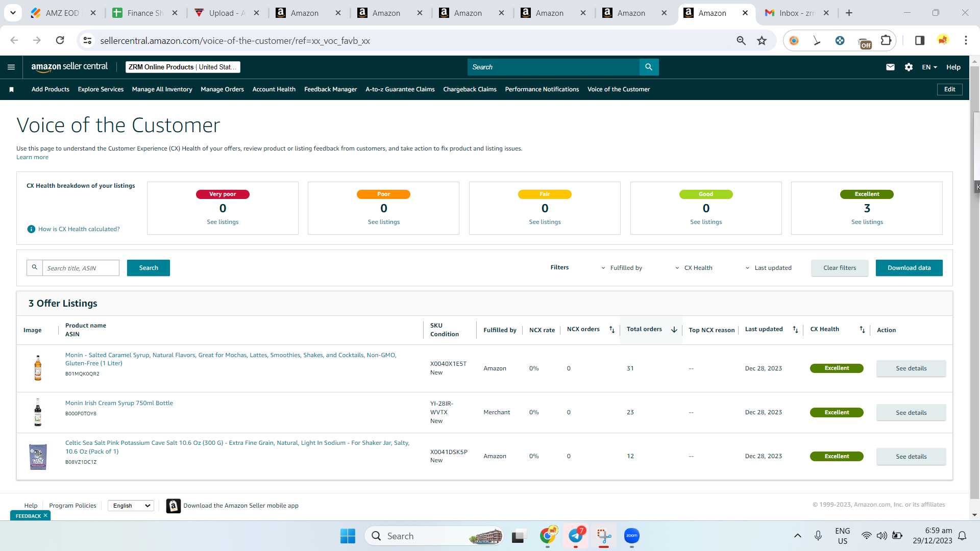Click the magnifier icon in title search box
Viewport: 980px width, 551px height.
pos(35,267)
